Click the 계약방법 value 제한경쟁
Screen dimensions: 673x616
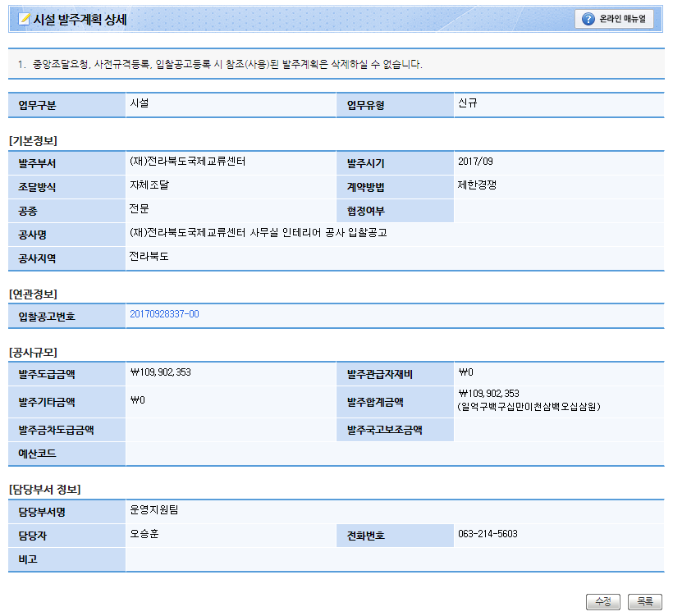[x=477, y=185]
